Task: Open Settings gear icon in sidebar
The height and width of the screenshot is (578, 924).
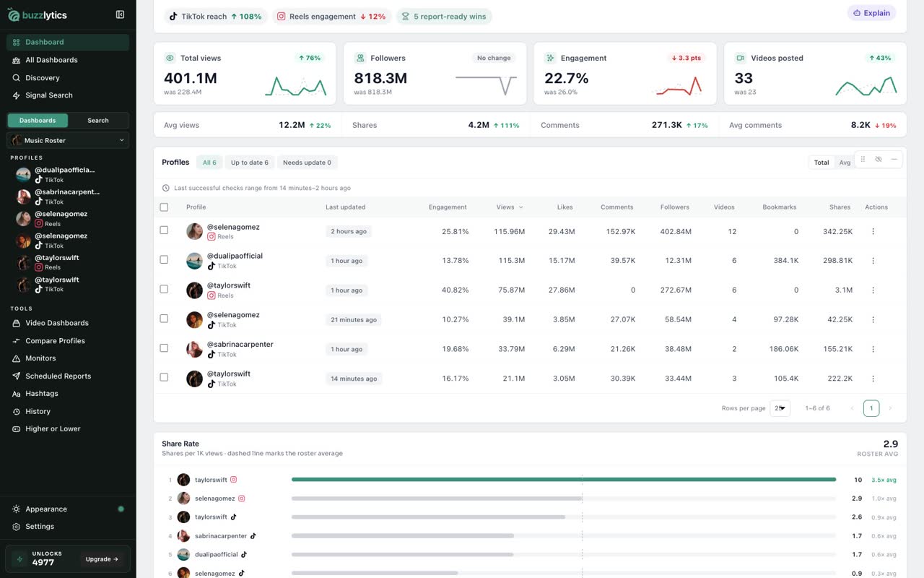Action: pos(17,527)
